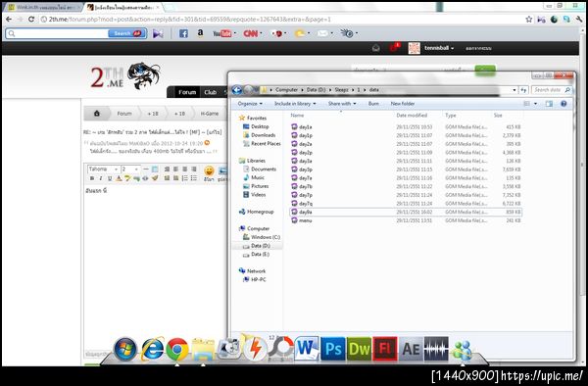Open the YouTube toolbar dropdown arrow
The height and width of the screenshot is (386, 588).
coord(235,33)
